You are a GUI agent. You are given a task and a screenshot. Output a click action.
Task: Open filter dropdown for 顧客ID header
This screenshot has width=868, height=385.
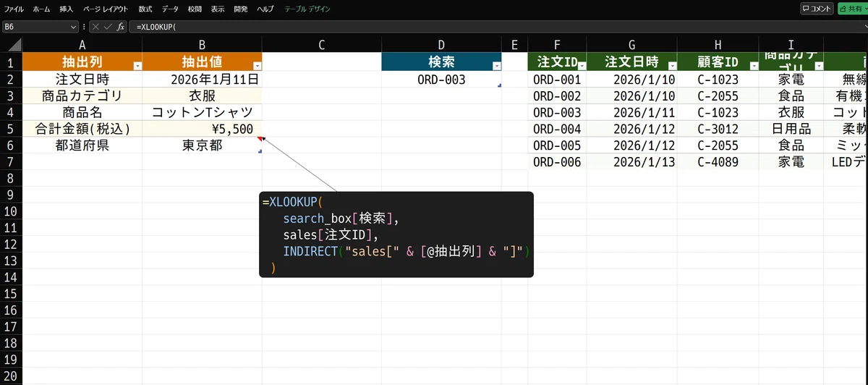pyautogui.click(x=754, y=66)
